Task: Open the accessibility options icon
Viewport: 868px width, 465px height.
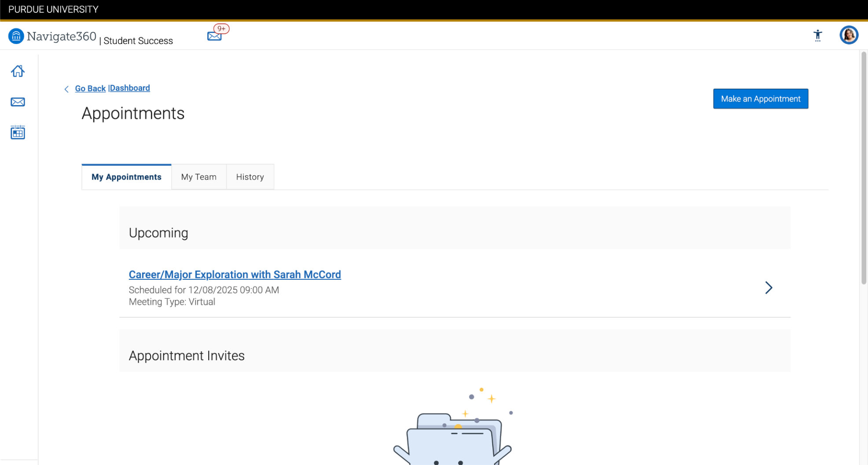Action: click(x=817, y=36)
